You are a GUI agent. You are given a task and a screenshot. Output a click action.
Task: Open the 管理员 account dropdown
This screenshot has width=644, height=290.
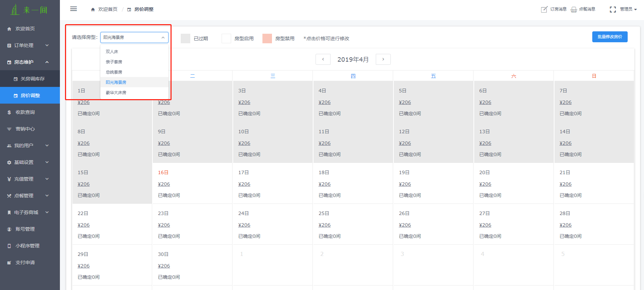pos(628,9)
